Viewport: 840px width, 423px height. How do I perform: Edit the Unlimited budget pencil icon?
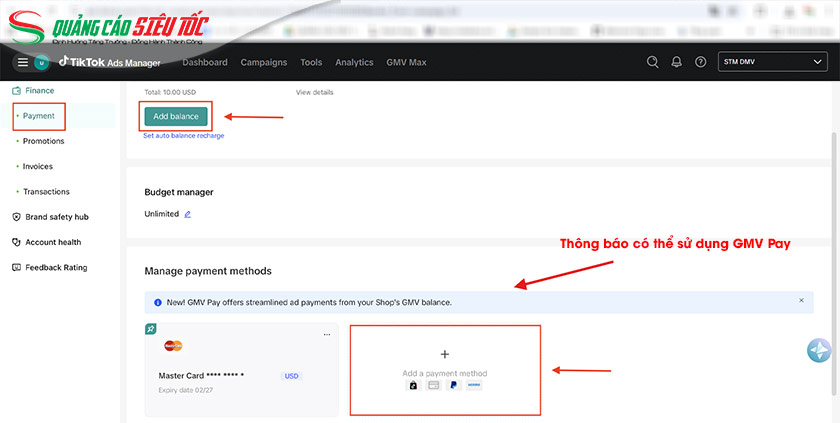pos(187,214)
